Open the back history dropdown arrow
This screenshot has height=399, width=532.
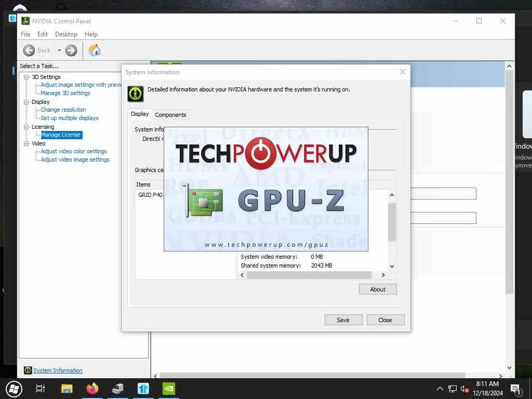(x=59, y=50)
